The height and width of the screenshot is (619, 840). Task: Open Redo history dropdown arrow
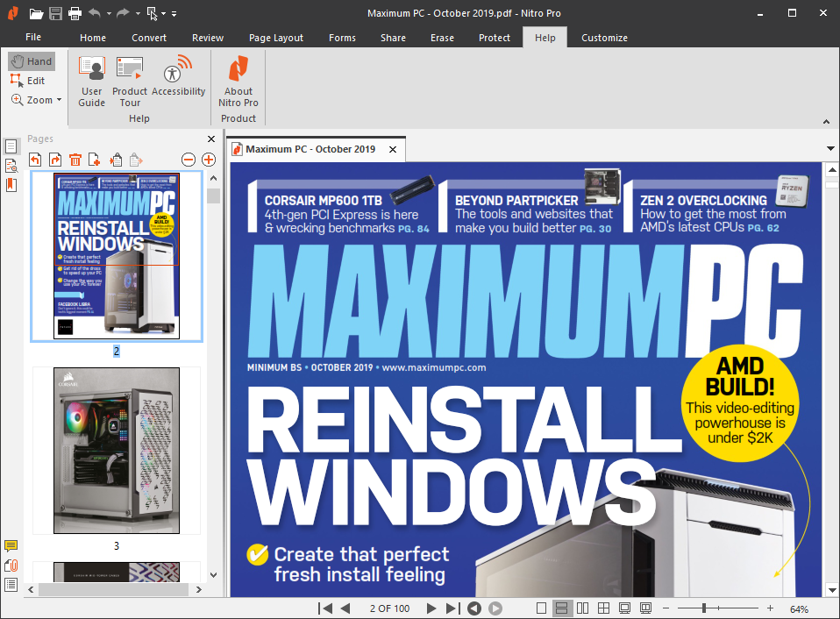tap(138, 13)
